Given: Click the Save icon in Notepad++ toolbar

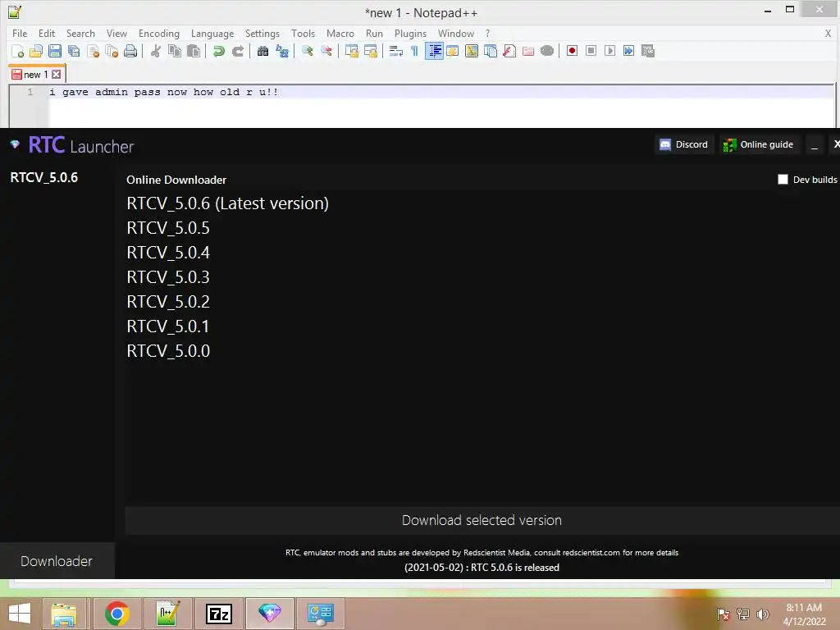Looking at the screenshot, I should point(55,51).
